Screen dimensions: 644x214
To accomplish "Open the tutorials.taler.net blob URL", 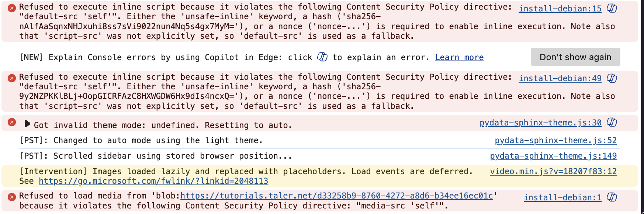I will coord(336,196).
